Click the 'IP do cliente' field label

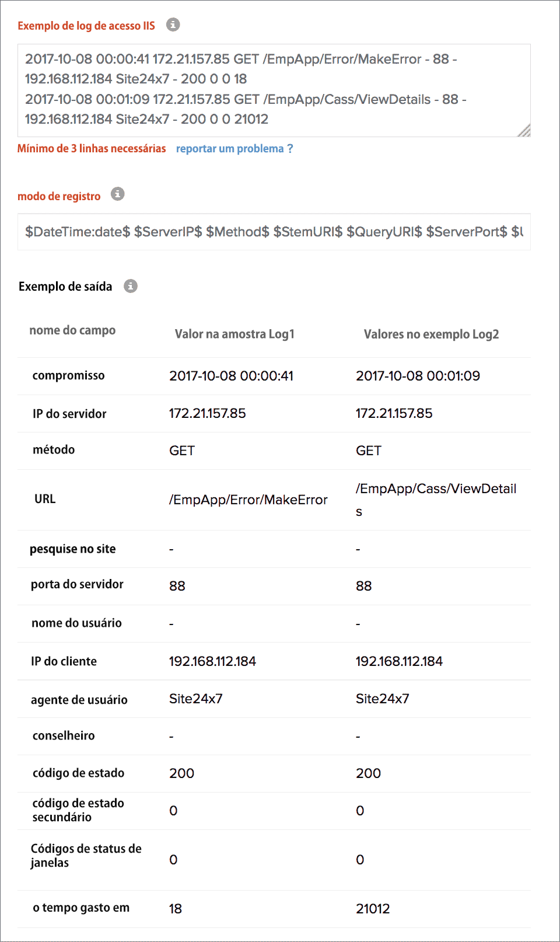(x=64, y=661)
